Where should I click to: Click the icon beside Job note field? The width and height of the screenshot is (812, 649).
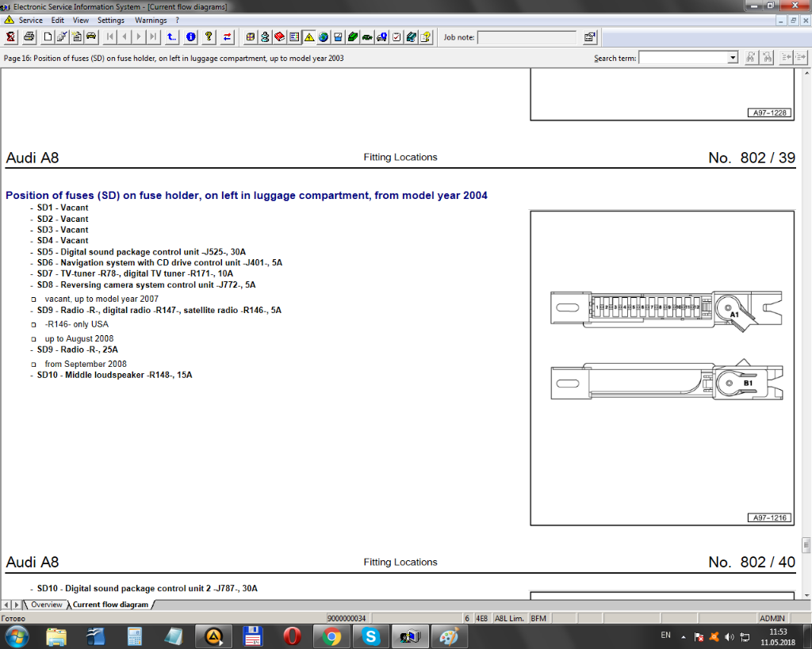click(590, 36)
